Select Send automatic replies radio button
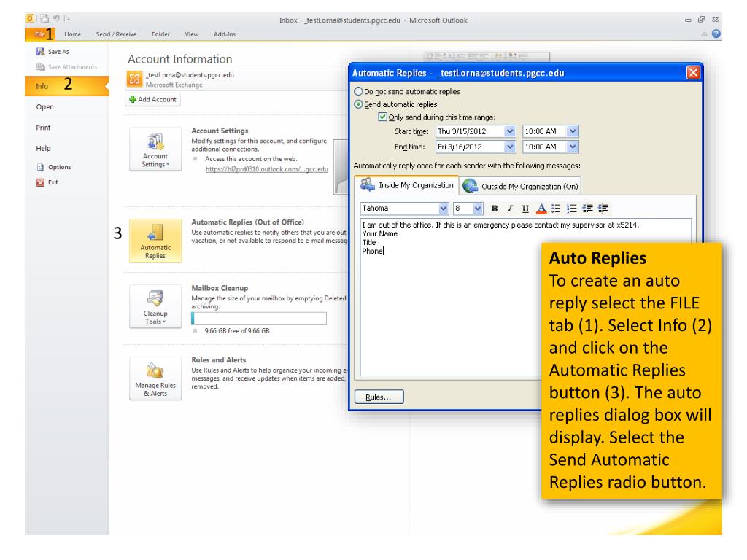The width and height of the screenshot is (747, 560). (358, 104)
